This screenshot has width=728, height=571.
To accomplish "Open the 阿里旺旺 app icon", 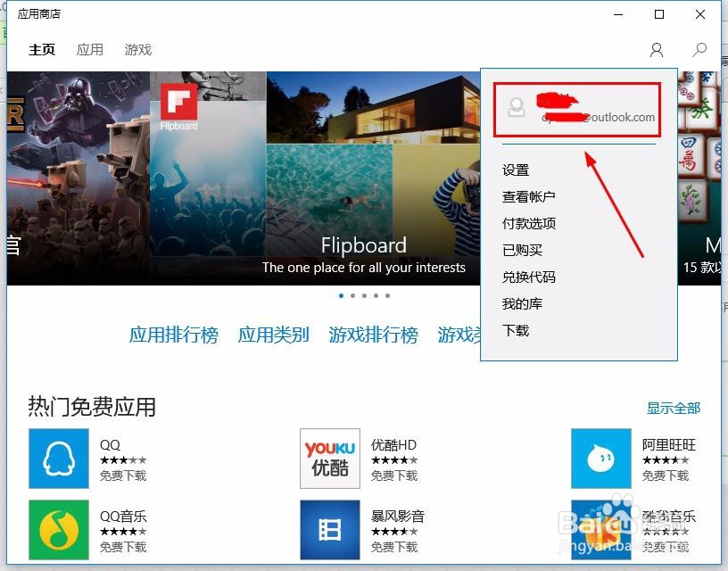I will tap(600, 459).
